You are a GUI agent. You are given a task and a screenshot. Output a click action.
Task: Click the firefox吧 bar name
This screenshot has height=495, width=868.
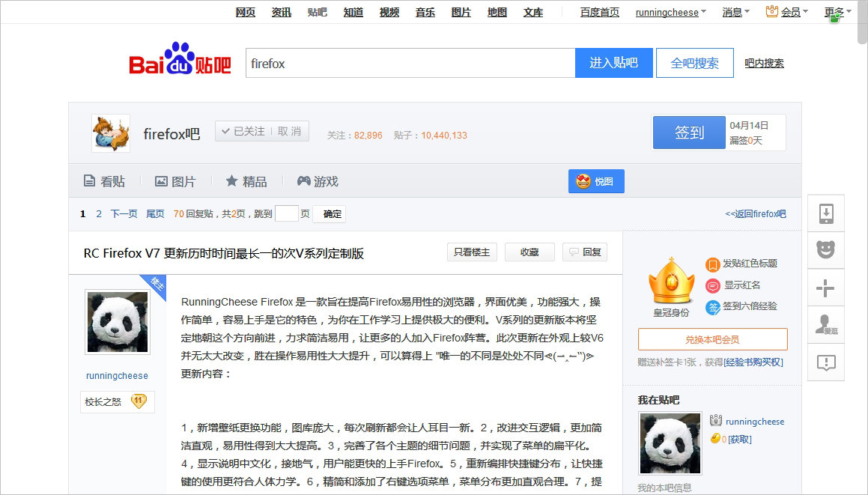(172, 133)
